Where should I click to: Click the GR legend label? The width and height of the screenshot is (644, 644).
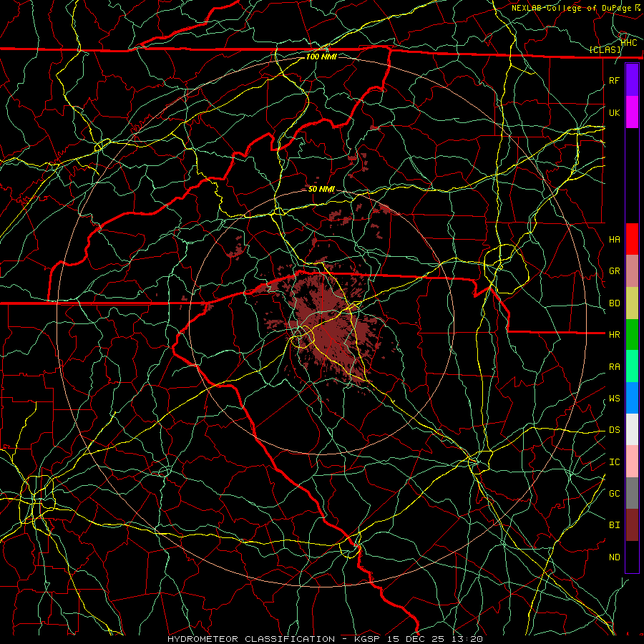(615, 271)
